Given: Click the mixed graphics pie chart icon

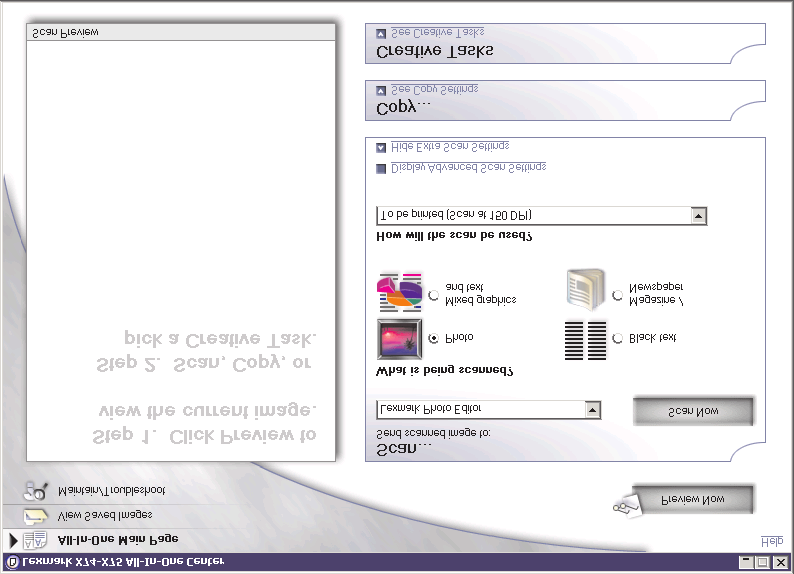Looking at the screenshot, I should coord(400,292).
